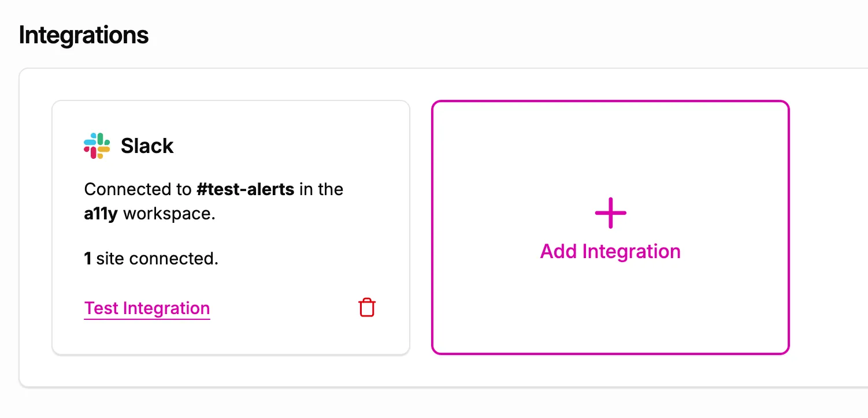Select the Slack integration card
Image resolution: width=868 pixels, height=418 pixels.
(x=231, y=226)
